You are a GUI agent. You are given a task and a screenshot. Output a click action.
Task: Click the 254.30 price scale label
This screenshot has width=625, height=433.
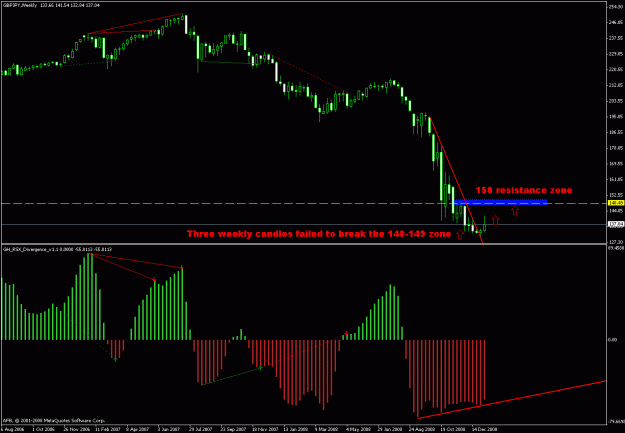pos(616,6)
